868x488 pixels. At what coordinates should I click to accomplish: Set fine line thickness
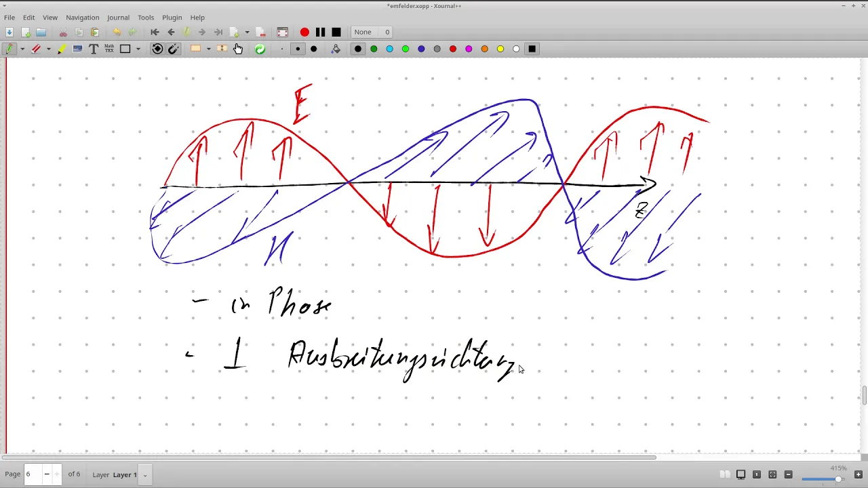[281, 49]
